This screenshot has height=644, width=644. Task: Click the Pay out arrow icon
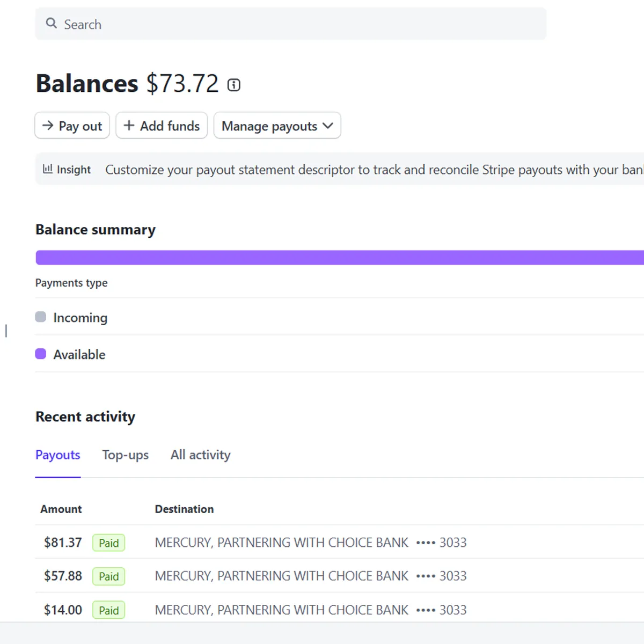point(48,126)
